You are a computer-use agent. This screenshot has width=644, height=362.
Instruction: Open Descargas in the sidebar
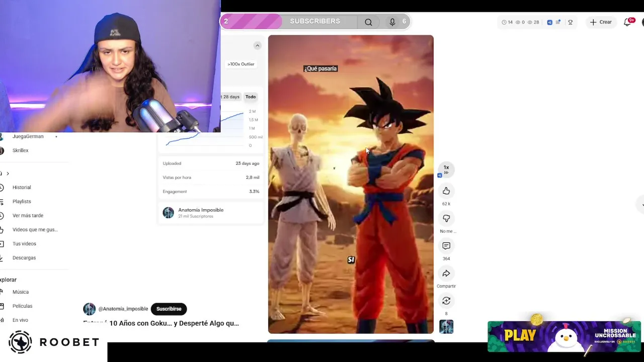(24, 257)
